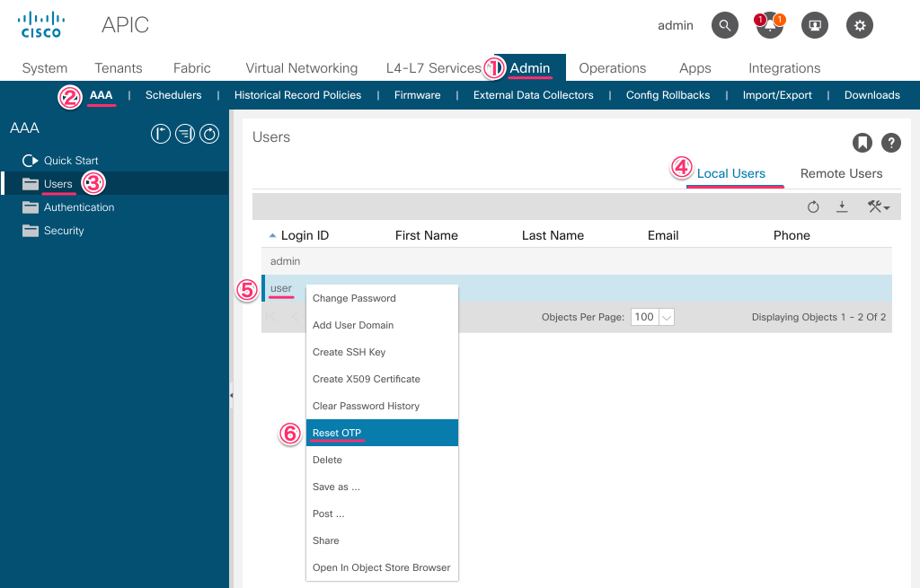Sort by the First Name column header
This screenshot has width=920, height=588.
(427, 236)
